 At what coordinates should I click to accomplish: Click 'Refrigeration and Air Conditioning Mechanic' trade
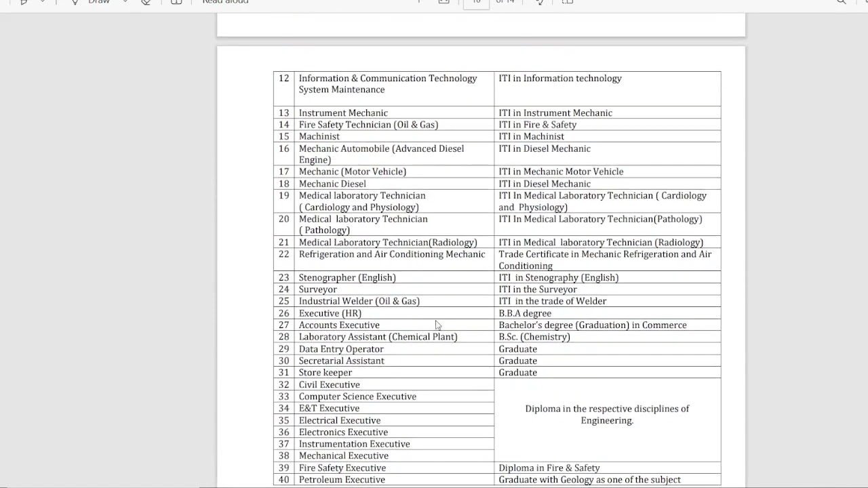pos(392,254)
